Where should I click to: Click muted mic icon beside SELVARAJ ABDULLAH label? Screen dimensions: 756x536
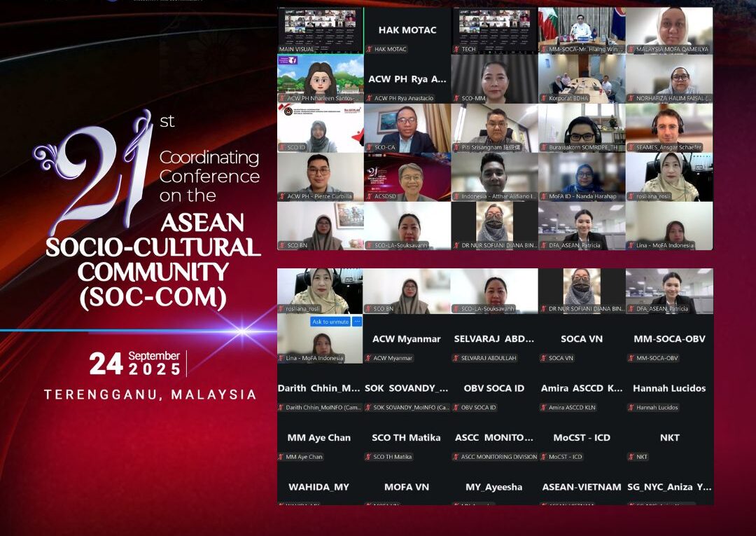(456, 358)
